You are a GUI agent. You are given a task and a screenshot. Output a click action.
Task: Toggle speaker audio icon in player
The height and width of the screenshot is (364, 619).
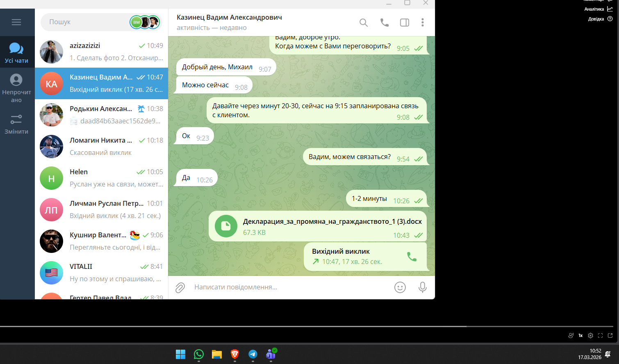coord(571,335)
